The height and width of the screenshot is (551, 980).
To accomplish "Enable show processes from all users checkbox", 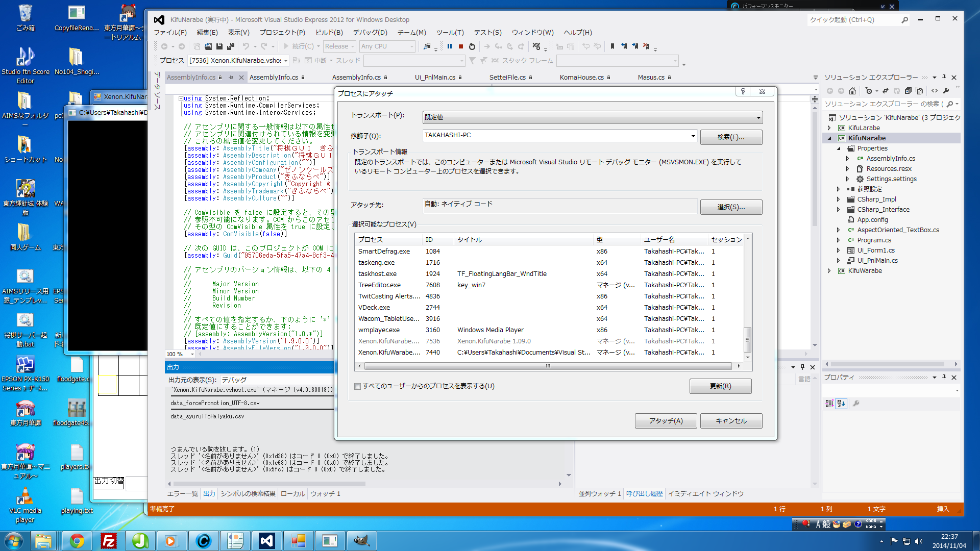I will (x=358, y=387).
